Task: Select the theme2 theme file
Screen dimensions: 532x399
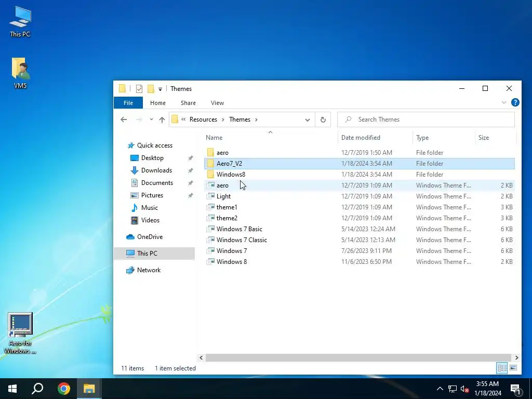Action: pyautogui.click(x=360, y=218)
